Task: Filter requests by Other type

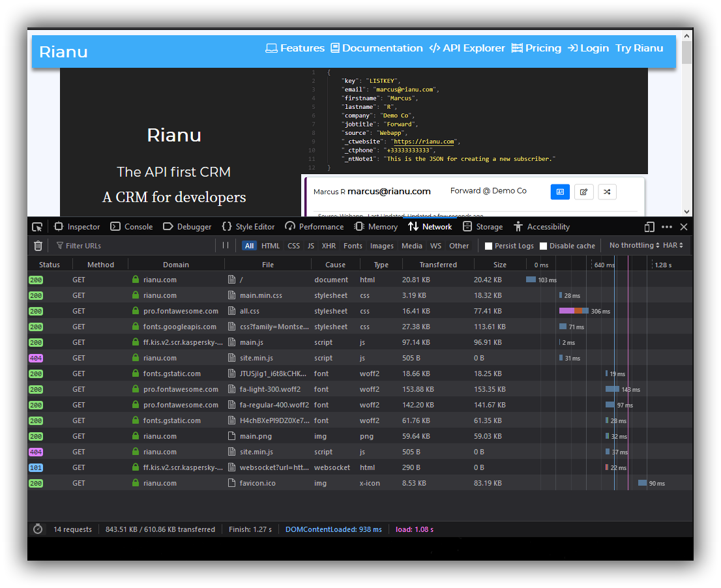Action: pyautogui.click(x=459, y=246)
